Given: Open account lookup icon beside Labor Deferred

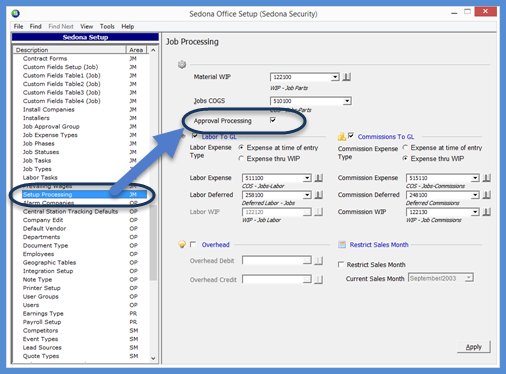Looking at the screenshot, I should (x=319, y=195).
